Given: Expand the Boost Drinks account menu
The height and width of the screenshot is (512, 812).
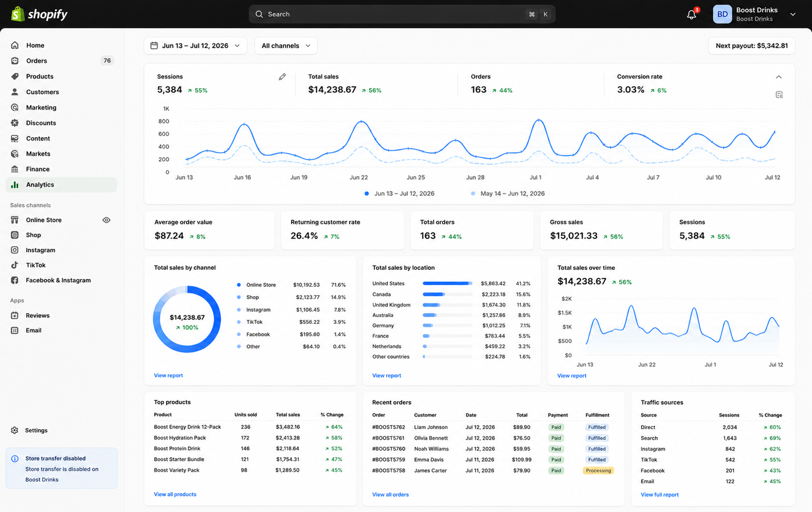Looking at the screenshot, I should [792, 14].
